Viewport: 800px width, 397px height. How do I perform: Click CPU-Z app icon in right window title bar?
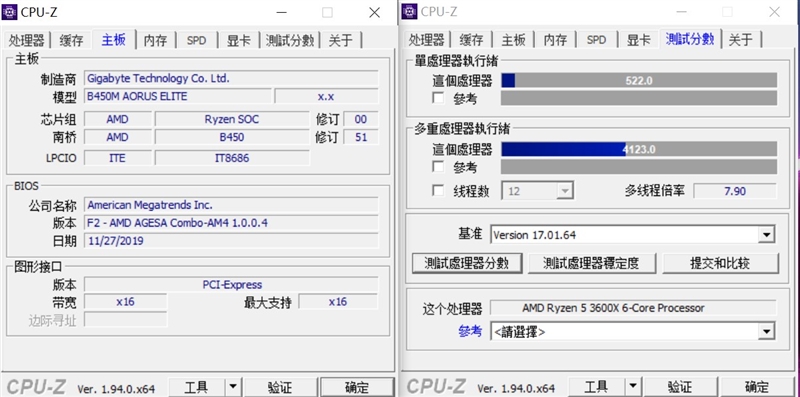click(x=410, y=11)
